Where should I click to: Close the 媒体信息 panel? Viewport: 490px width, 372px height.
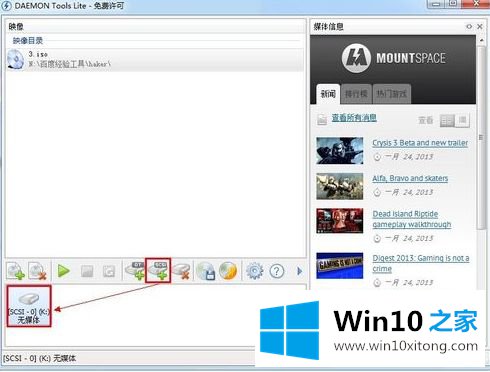pos(480,26)
